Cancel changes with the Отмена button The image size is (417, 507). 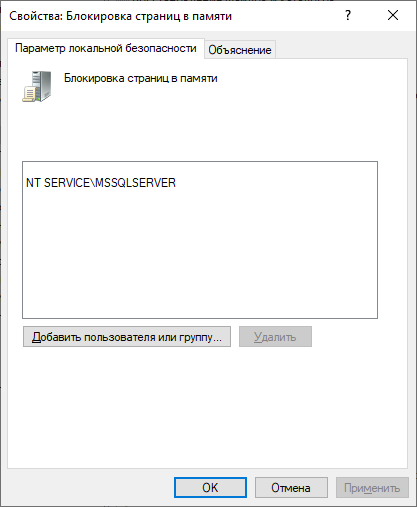[291, 488]
